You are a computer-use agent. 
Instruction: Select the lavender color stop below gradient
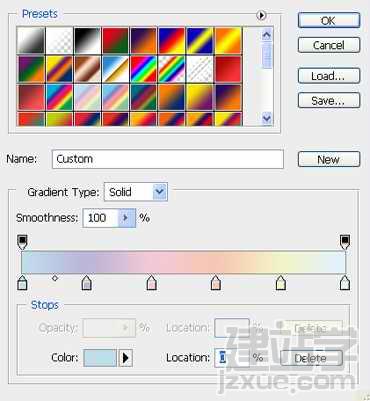pyautogui.click(x=87, y=283)
